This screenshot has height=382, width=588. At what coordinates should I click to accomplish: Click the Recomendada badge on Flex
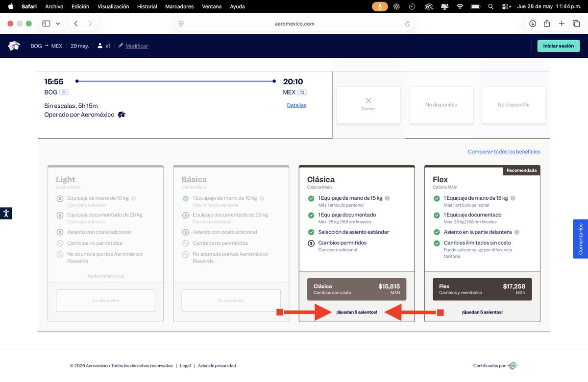pyautogui.click(x=521, y=170)
